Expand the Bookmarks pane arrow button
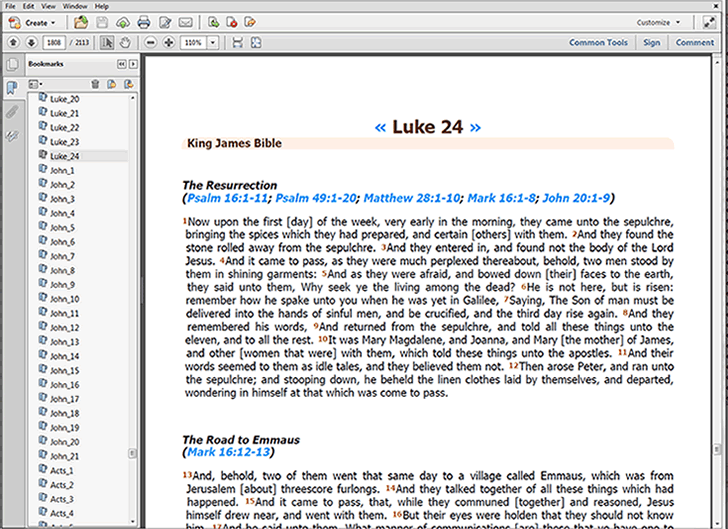728x529 pixels. click(133, 64)
